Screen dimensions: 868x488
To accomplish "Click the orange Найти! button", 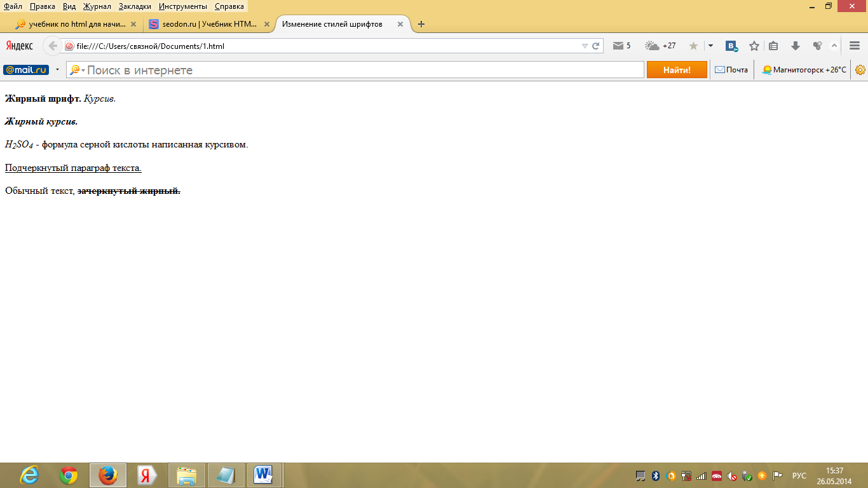I will tap(677, 70).
